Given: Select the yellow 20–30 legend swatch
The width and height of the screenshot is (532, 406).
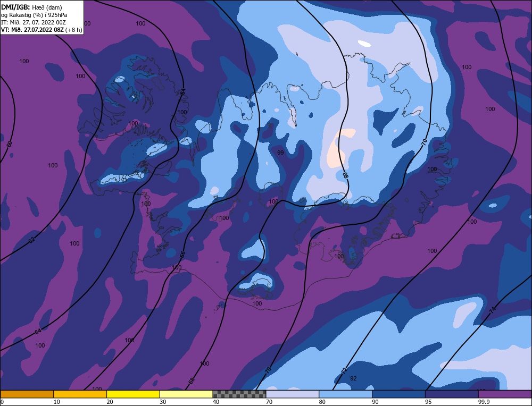Looking at the screenshot, I should coord(133,394).
